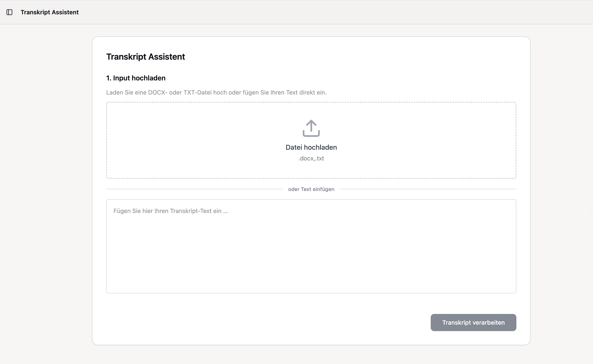593x364 pixels.
Task: Click the Laden Sie eine DOCX description text
Action: [x=216, y=92]
